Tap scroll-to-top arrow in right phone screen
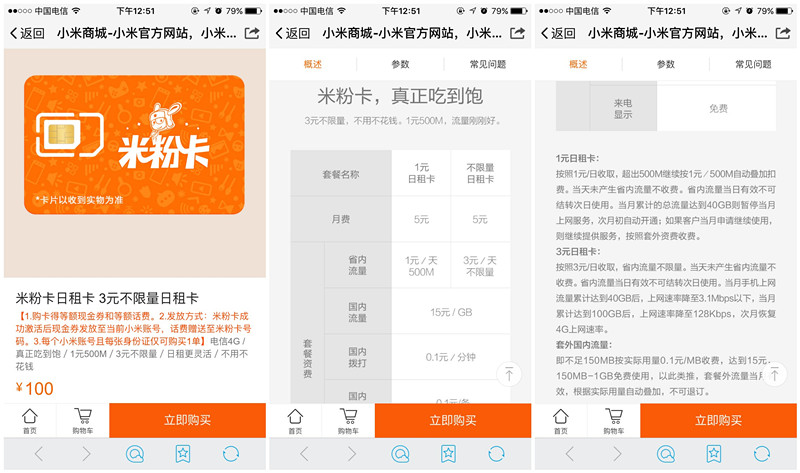 (x=774, y=374)
